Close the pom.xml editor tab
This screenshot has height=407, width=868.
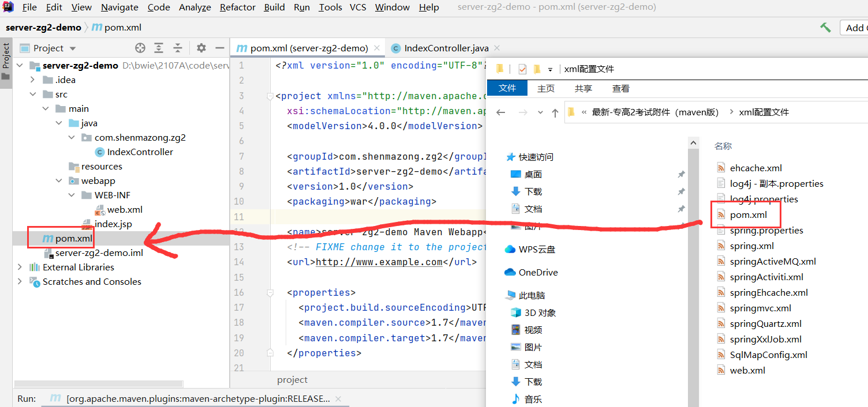tap(376, 48)
